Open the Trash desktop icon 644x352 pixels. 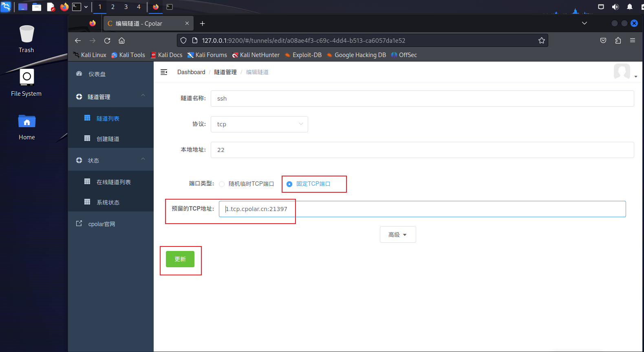click(26, 39)
